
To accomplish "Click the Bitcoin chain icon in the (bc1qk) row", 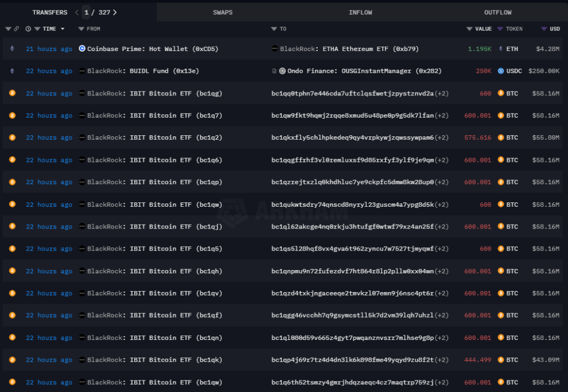I will tap(12, 360).
